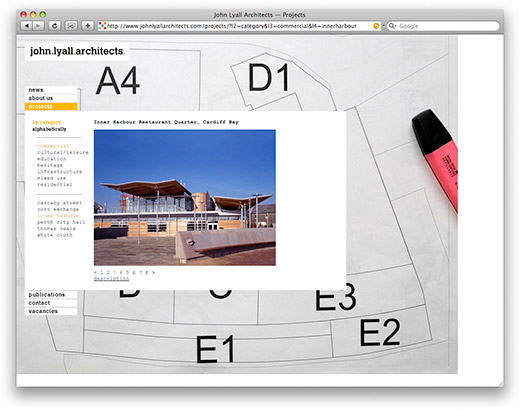Click the next image arrow
Screen dimensions: 520x410
pos(153,272)
